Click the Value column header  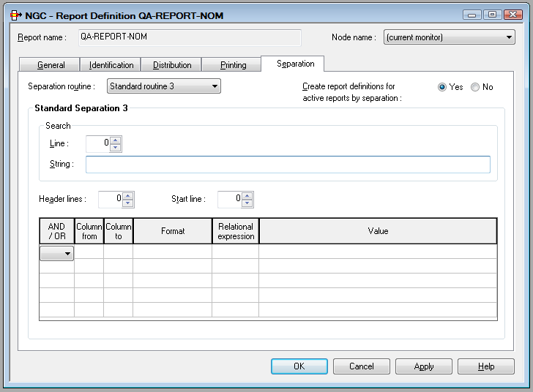(378, 231)
